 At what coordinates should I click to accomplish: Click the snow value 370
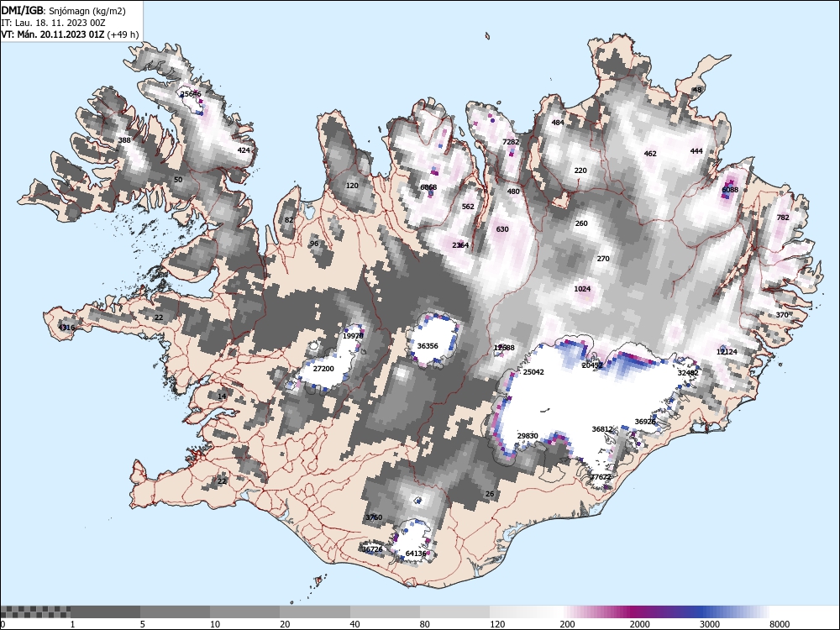[x=782, y=314]
